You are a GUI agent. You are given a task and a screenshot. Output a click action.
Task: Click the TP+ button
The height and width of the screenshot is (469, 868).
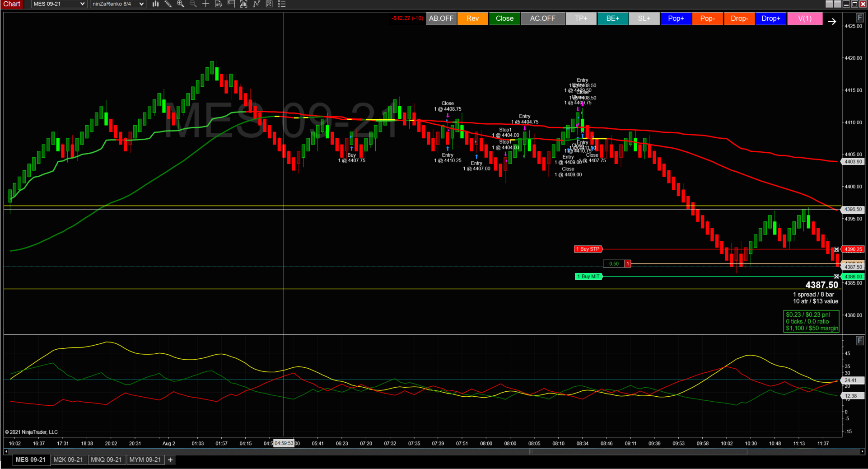coord(581,19)
